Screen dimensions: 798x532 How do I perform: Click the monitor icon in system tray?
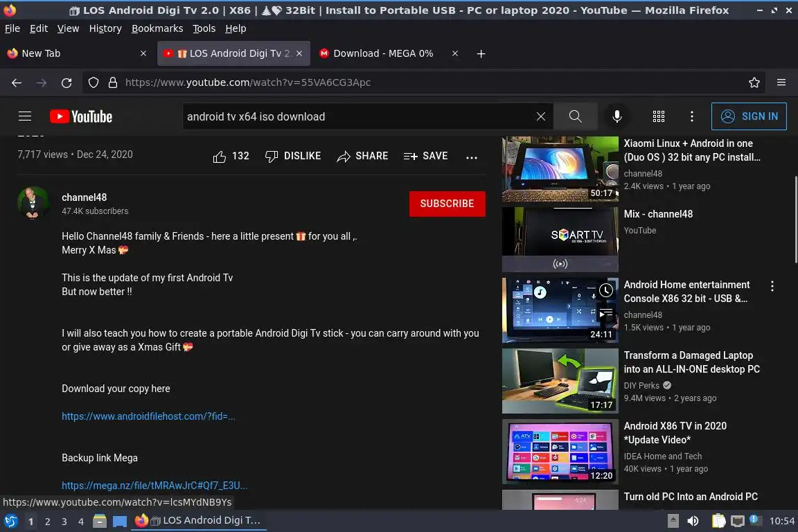click(x=737, y=521)
